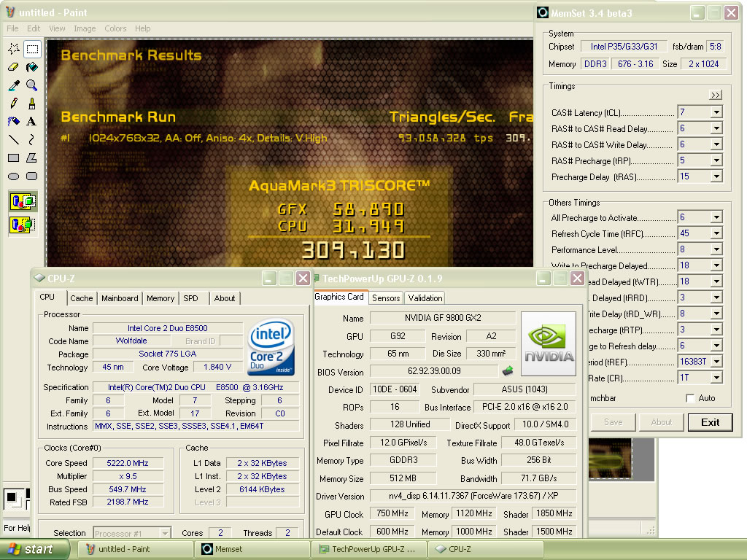The width and height of the screenshot is (747, 560).
Task: Toggle the Auto checkbox in MemSet
Action: pos(690,398)
